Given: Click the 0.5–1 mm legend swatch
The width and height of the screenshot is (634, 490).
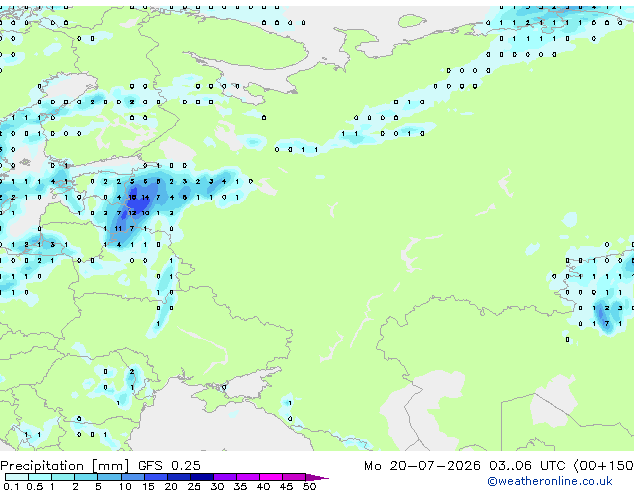Looking at the screenshot, I should pos(40,477).
